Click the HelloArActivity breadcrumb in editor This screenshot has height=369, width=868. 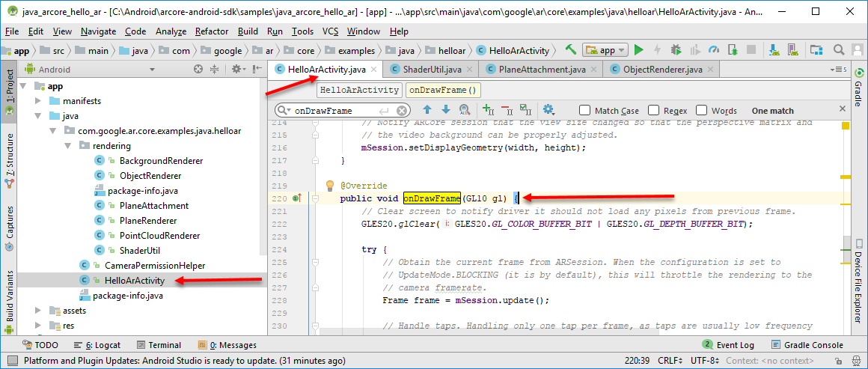(x=359, y=90)
